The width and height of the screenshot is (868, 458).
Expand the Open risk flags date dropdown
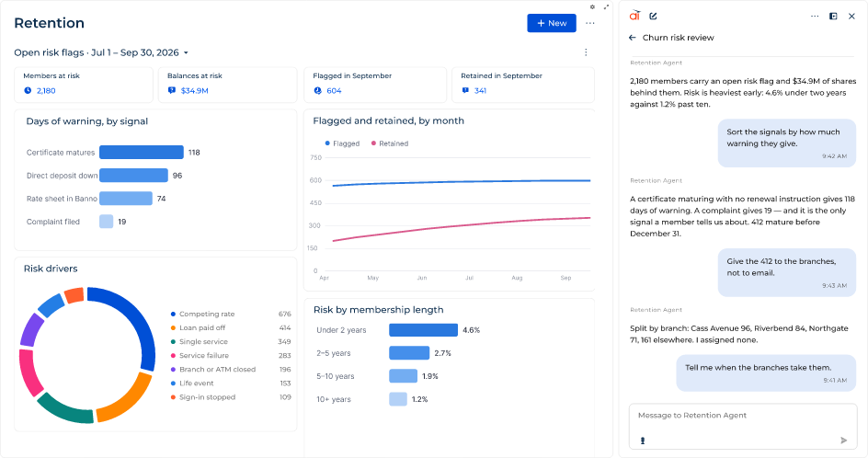(x=186, y=52)
